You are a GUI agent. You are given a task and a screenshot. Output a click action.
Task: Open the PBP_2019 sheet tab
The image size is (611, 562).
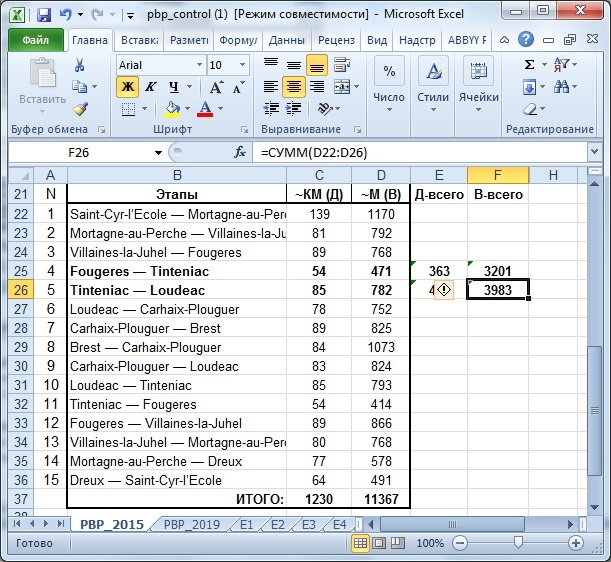192,525
